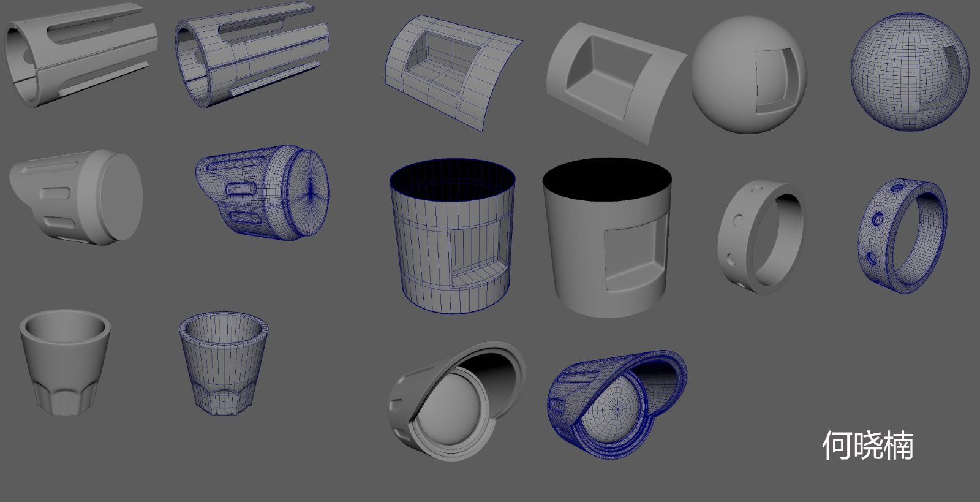Pick the smooth capped grip with oval slots
The image size is (980, 502).
click(x=76, y=197)
